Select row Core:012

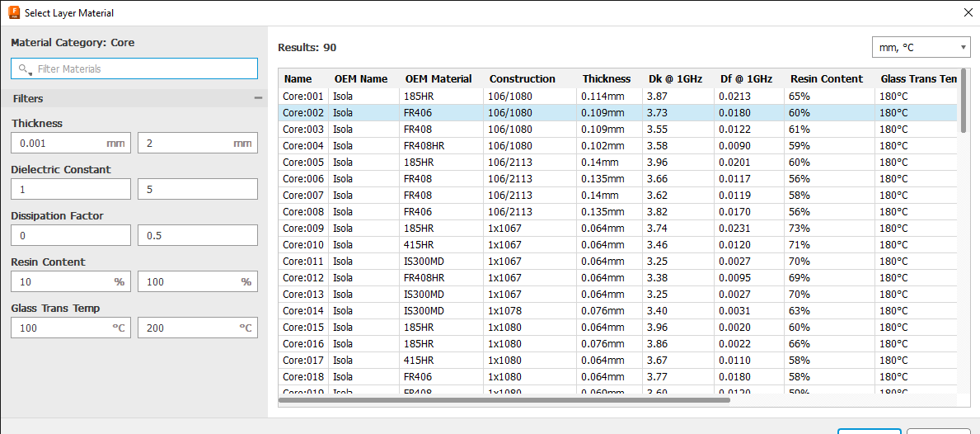617,278
